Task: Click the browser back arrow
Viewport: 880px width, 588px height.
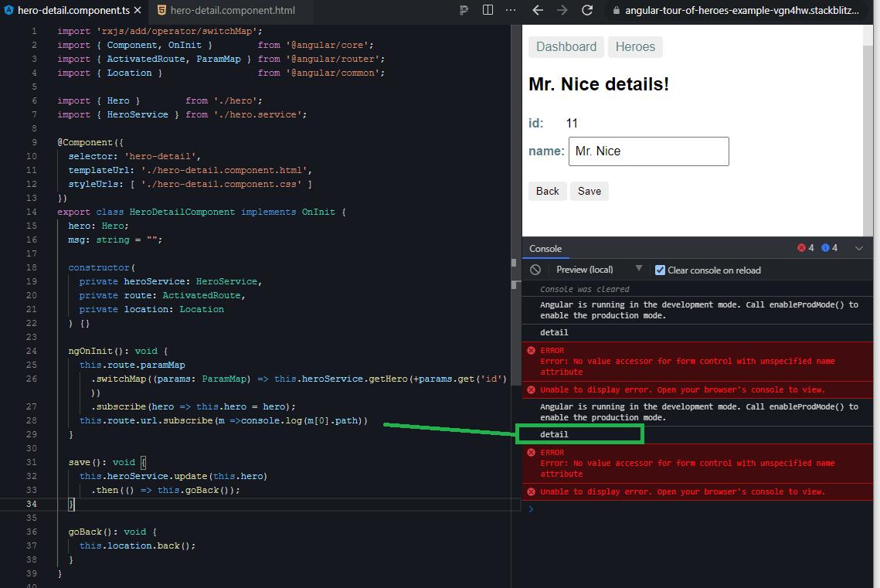Action: pyautogui.click(x=537, y=11)
